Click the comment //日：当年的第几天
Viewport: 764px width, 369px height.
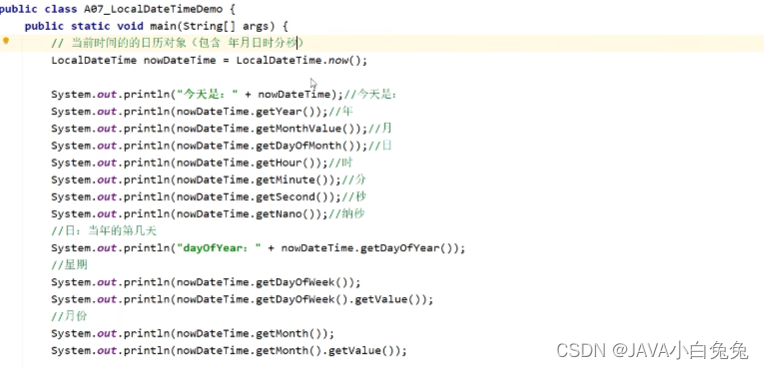tap(104, 231)
